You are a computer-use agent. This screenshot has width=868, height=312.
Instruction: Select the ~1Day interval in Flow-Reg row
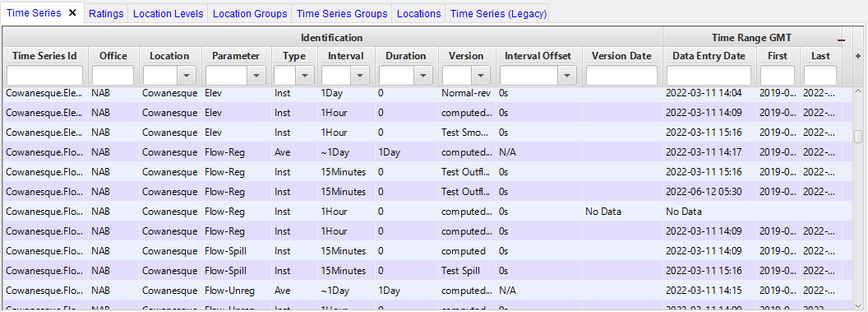(x=346, y=151)
